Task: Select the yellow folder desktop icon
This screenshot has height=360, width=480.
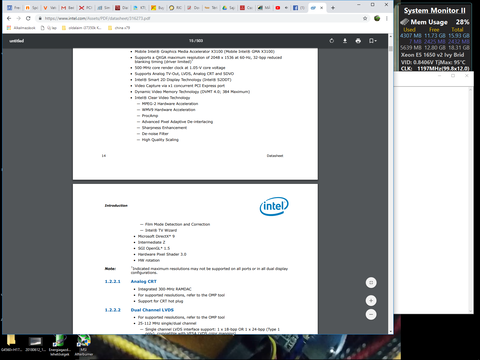Action: [11, 343]
